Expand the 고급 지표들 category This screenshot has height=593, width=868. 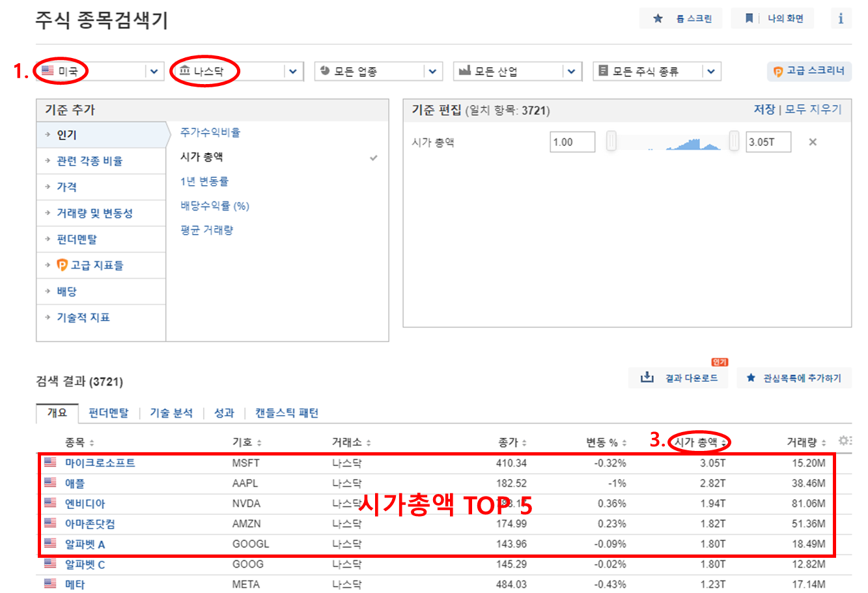102,265
